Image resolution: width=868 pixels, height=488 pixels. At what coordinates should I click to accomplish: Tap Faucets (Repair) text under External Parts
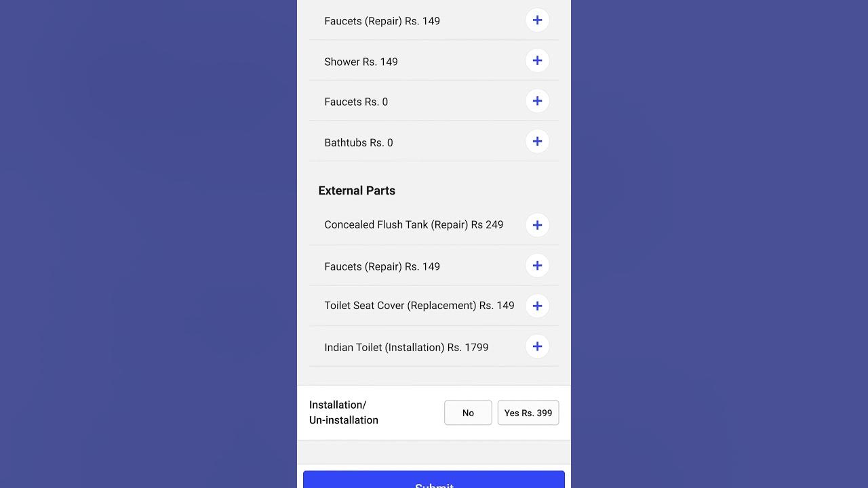[x=382, y=266]
